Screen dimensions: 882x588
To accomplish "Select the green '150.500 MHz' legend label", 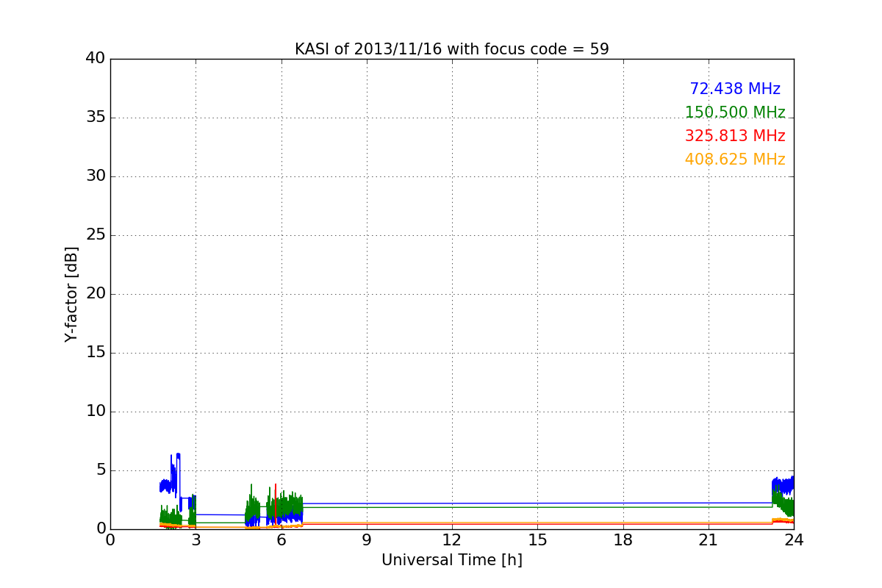I will tap(735, 112).
